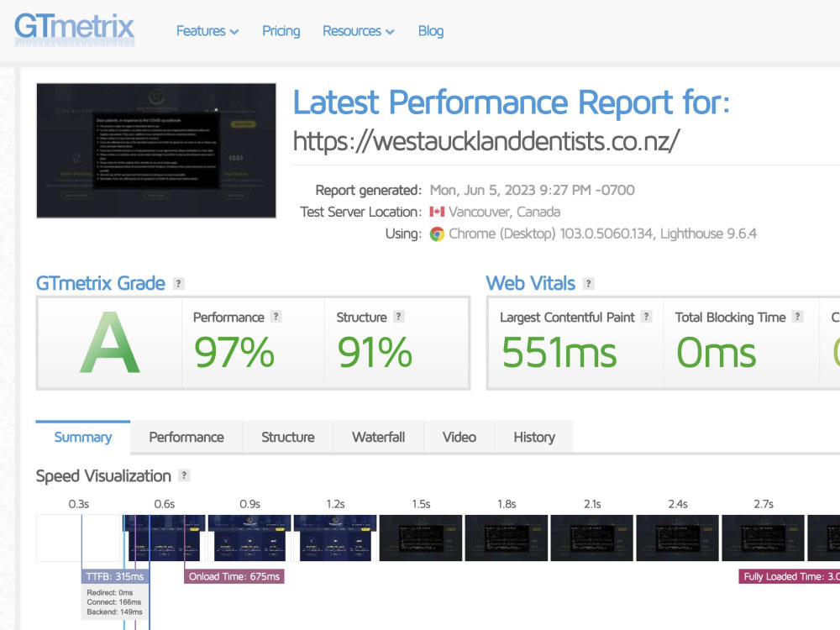
Task: Select the 2.1s filmstrip frame
Action: click(592, 538)
